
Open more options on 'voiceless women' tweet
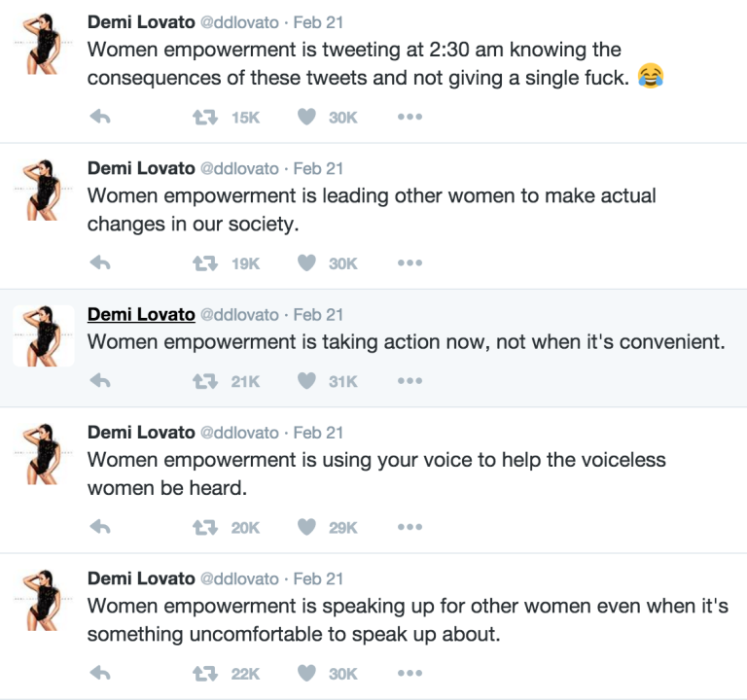click(x=409, y=527)
